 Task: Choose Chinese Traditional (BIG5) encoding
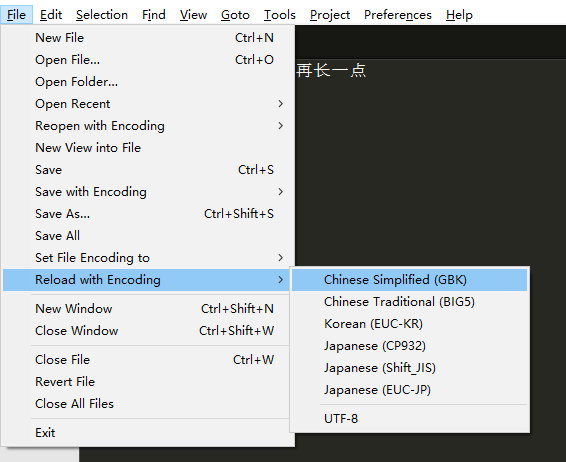tap(409, 302)
